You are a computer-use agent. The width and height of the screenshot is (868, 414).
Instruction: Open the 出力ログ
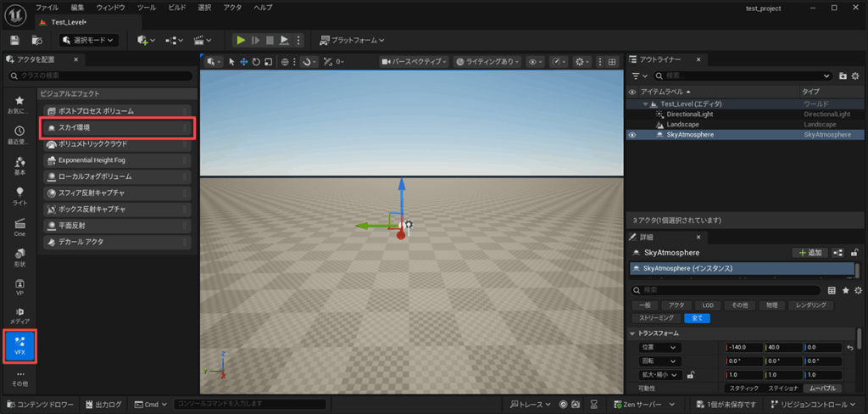pyautogui.click(x=104, y=404)
